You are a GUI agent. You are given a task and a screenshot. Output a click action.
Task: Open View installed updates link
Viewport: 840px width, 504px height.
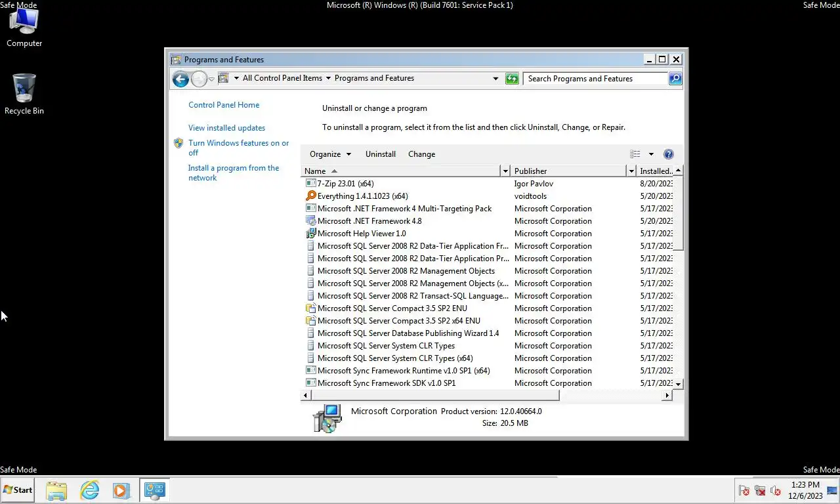coord(227,128)
